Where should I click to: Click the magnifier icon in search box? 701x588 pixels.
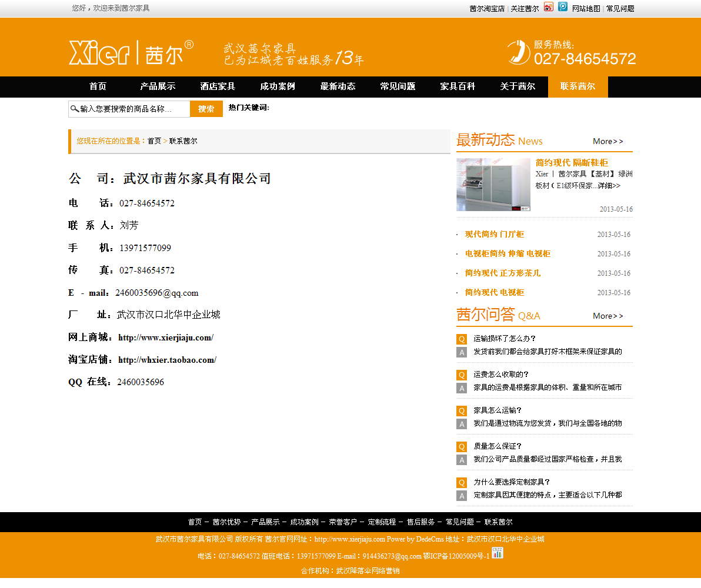click(74, 109)
